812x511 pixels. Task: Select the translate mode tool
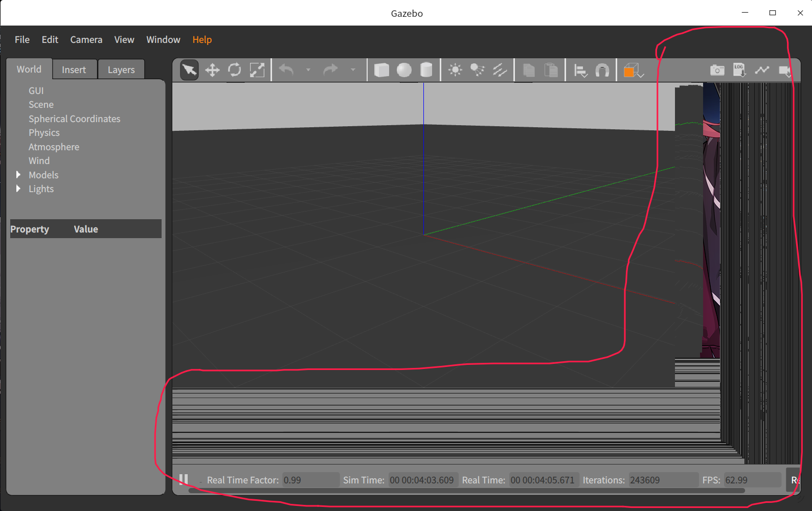click(212, 70)
